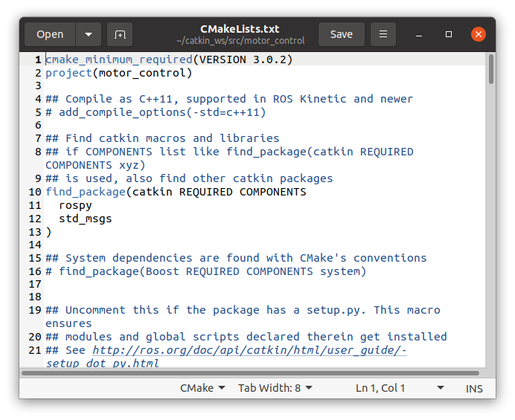
Task: Click add_compile_options comment line
Action: (x=156, y=112)
